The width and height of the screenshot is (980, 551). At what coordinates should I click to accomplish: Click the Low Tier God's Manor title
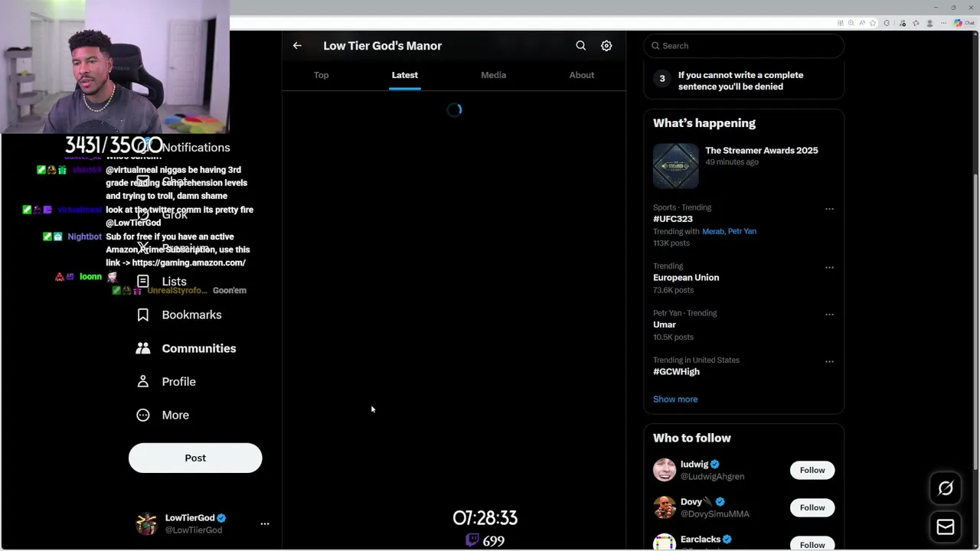(x=383, y=46)
